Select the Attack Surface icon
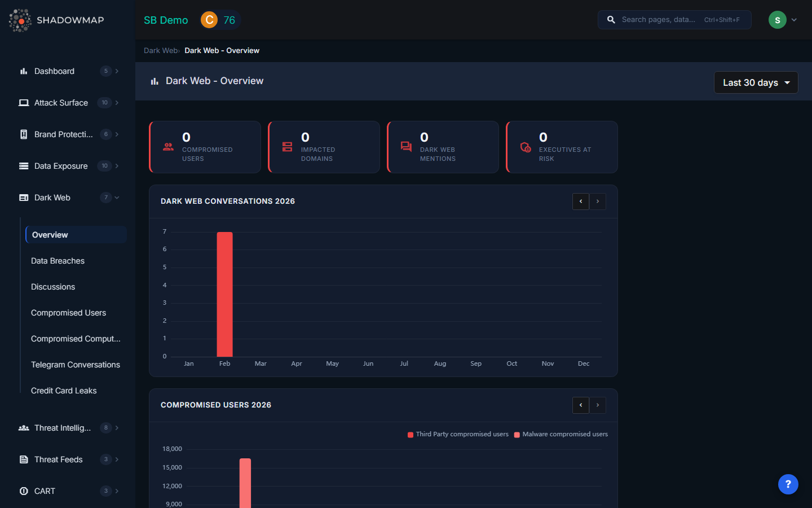The width and height of the screenshot is (812, 508). [23, 102]
